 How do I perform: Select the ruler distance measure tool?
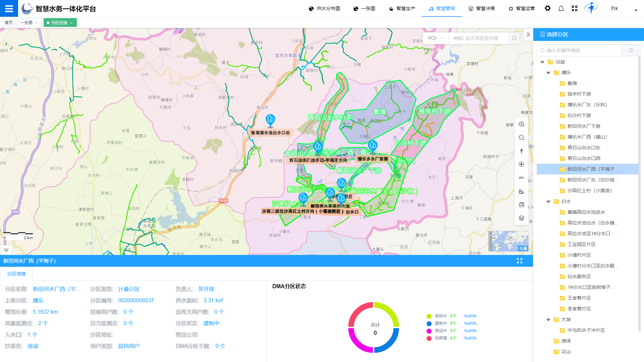[x=522, y=178]
